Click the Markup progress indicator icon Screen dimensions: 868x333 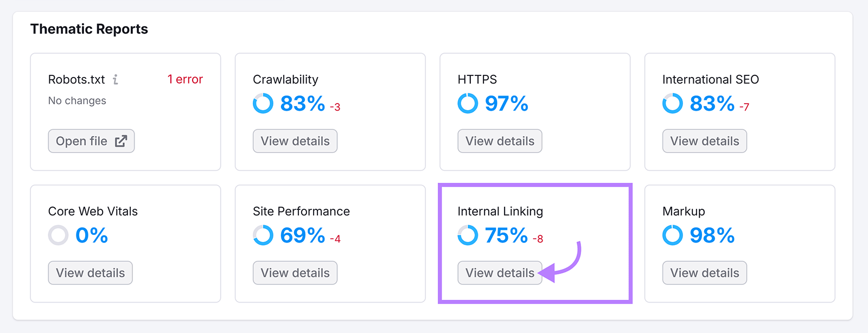coord(672,235)
